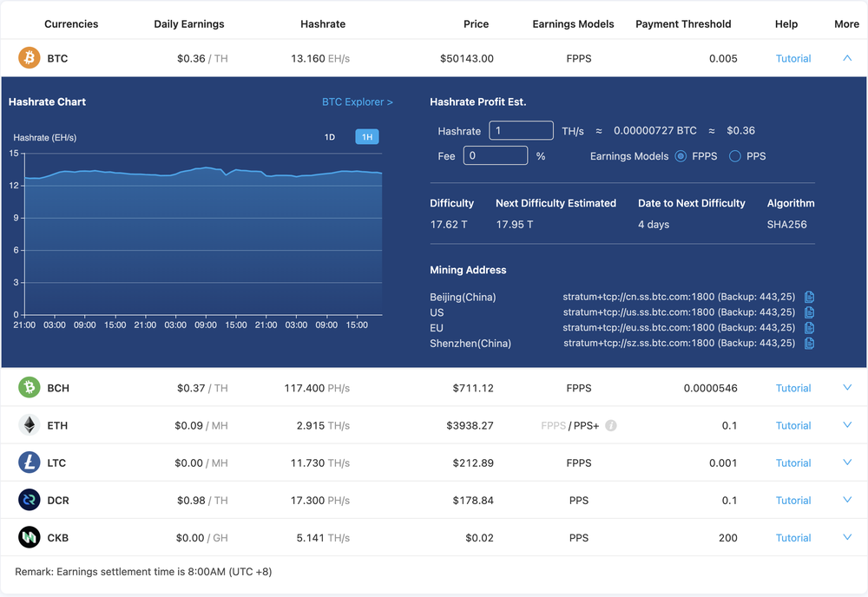This screenshot has width=868, height=597.
Task: Select the LTC Litecoin icon
Action: [29, 463]
